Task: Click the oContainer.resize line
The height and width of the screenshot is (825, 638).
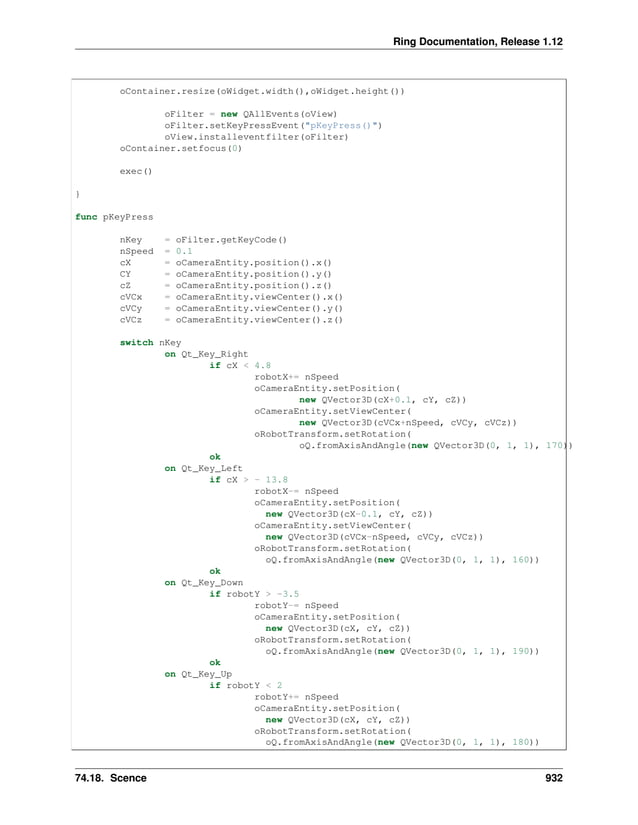Action: pos(262,91)
